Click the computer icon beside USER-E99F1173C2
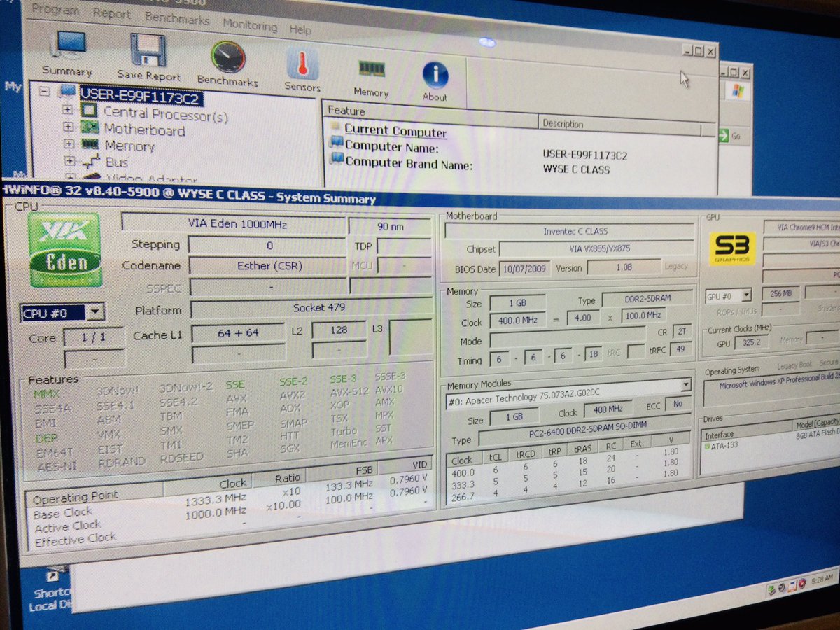The image size is (840, 630). click(x=67, y=91)
